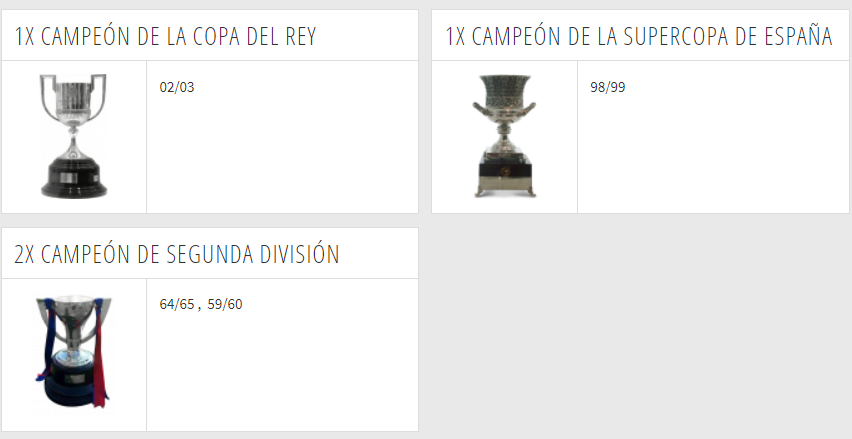Open the Segunda División trophy picture
Image resolution: width=852 pixels, height=439 pixels.
click(x=73, y=352)
